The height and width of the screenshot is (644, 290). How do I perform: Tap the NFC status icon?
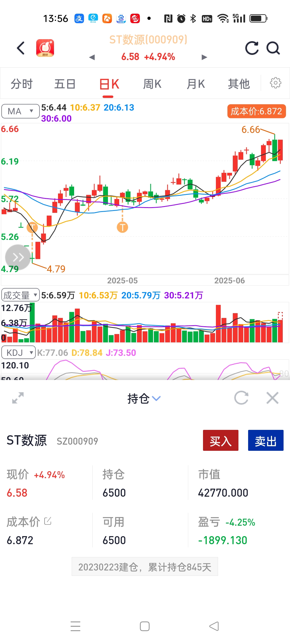168,18
